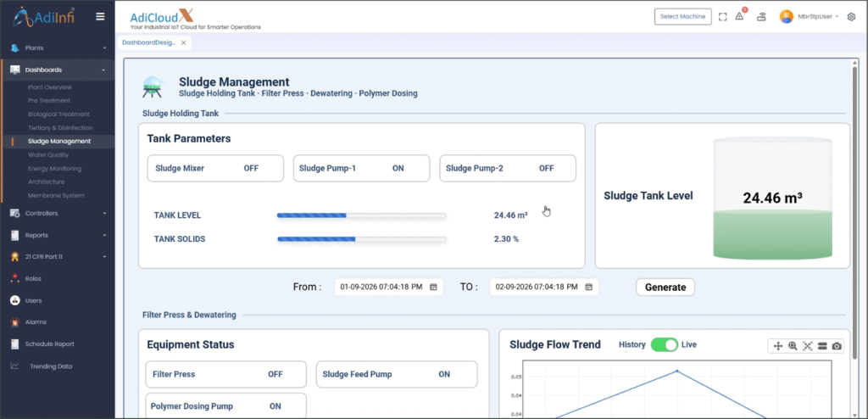Select the pan tool on trend chart
Screen dimensions: 868x419
pos(778,346)
